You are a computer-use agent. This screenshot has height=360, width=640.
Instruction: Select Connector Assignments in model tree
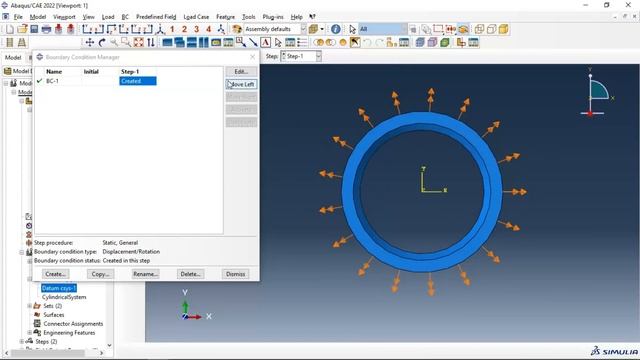(73, 324)
